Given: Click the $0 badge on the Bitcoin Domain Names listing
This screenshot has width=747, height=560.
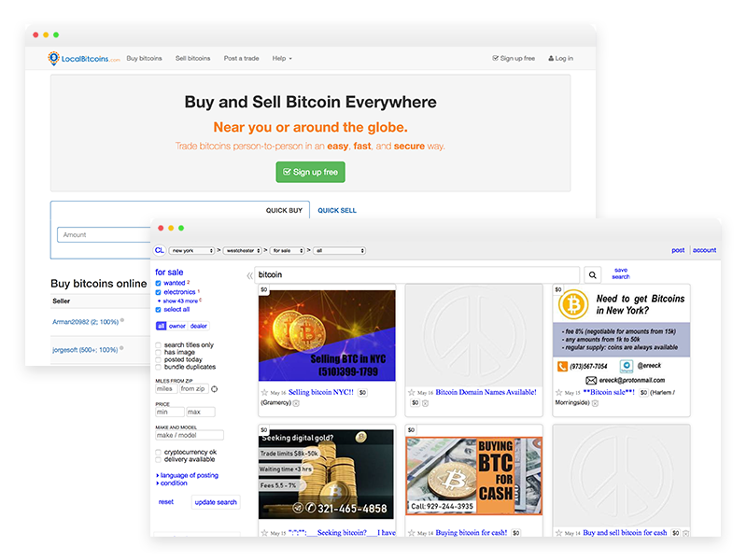Looking at the screenshot, I should click(416, 402).
